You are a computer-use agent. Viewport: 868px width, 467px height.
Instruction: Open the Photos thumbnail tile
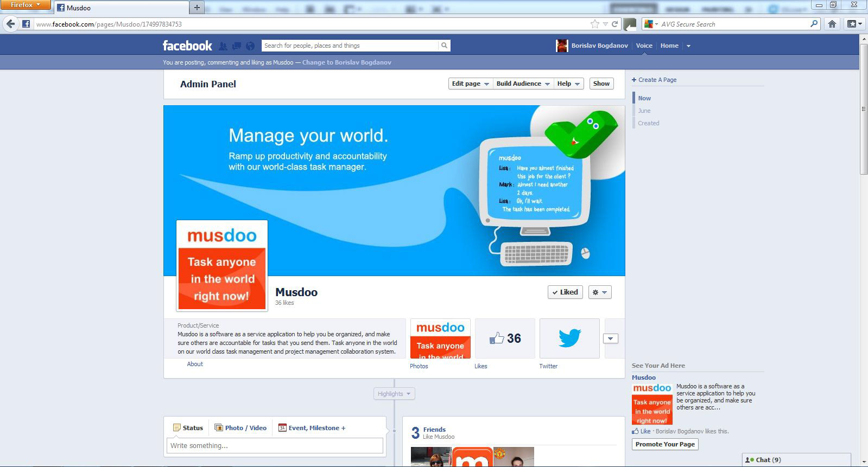[440, 338]
